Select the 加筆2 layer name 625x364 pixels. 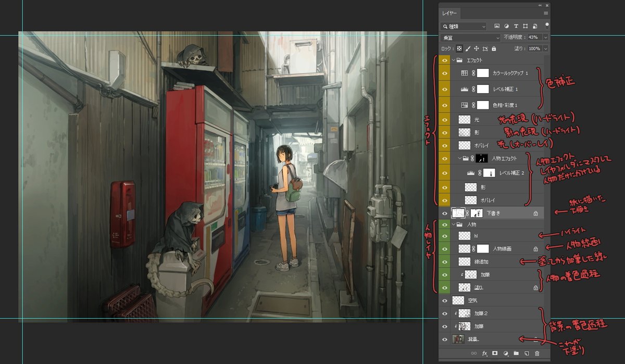tap(481, 313)
